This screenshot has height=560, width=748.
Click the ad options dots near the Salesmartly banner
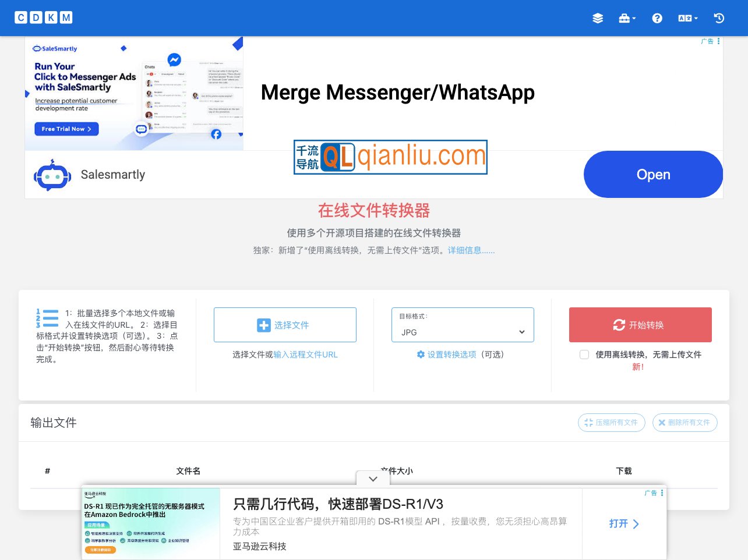[x=718, y=41]
